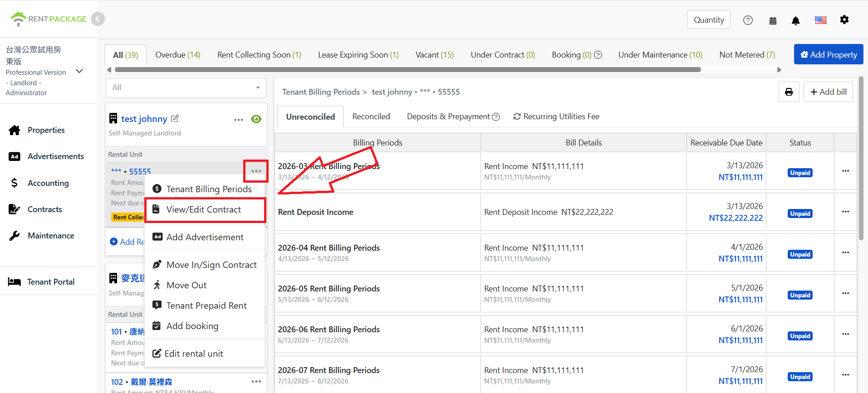
Task: Expand the account role dropdown chevron
Action: pyautogui.click(x=79, y=71)
